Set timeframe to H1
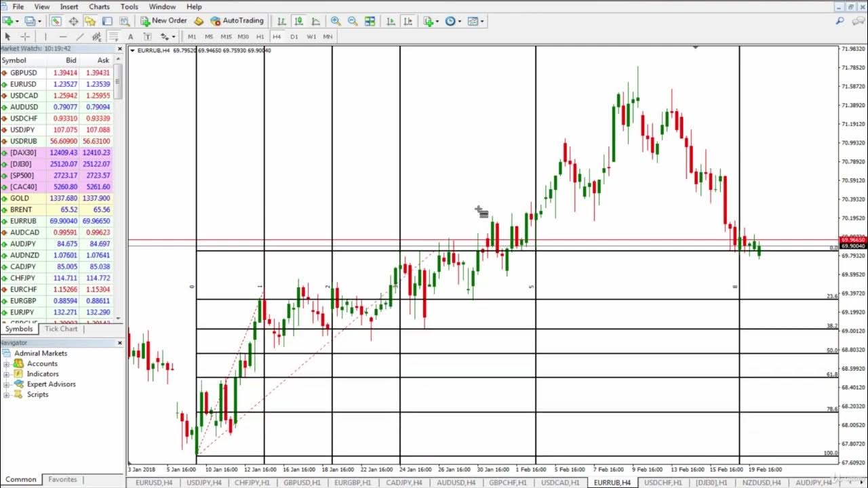868x488 pixels. (260, 37)
